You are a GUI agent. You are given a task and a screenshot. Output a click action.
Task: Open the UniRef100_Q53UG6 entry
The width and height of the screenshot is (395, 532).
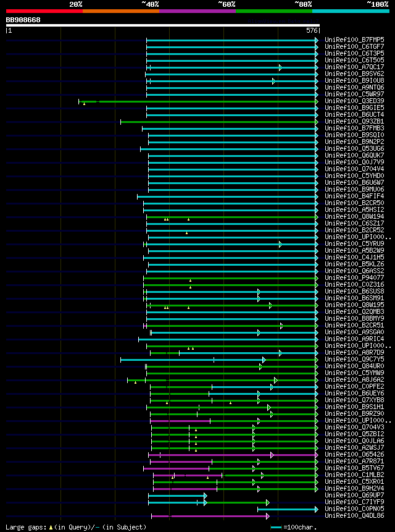point(354,148)
